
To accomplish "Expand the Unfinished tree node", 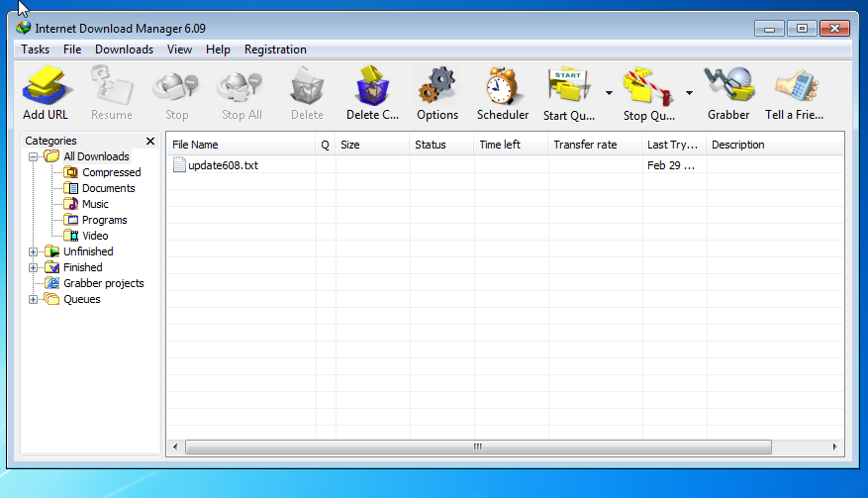I will coord(34,252).
